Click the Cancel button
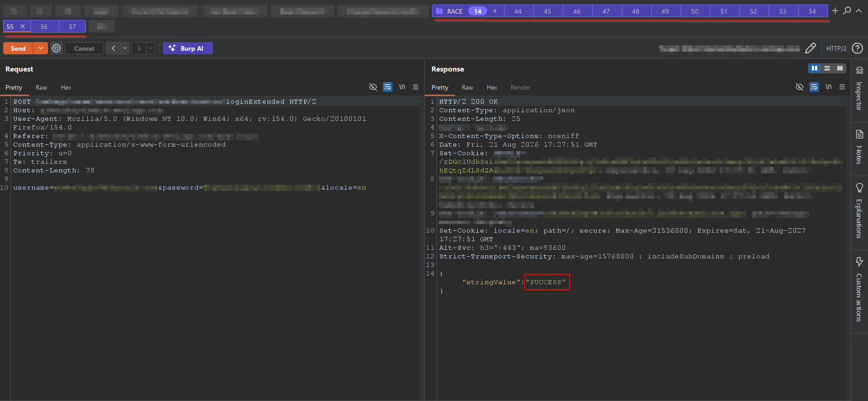This screenshot has height=401, width=868. (x=84, y=48)
